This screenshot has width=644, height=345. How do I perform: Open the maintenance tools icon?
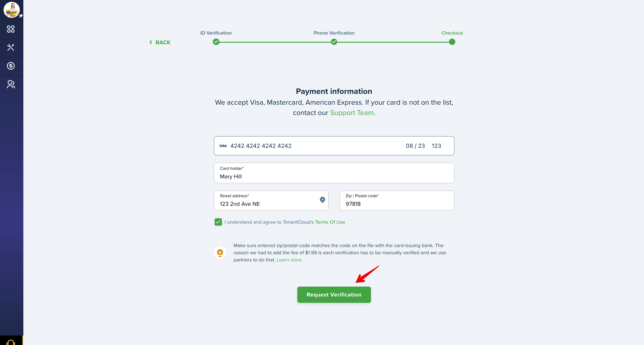[11, 47]
